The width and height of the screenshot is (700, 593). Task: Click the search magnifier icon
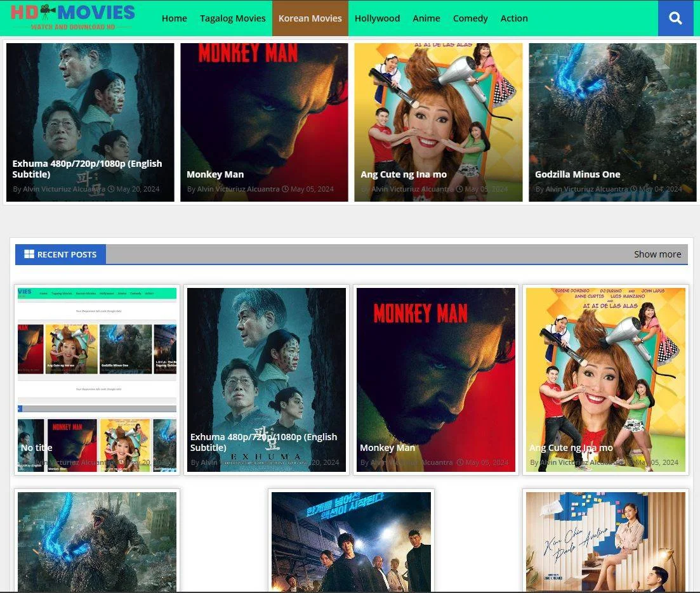(x=675, y=18)
